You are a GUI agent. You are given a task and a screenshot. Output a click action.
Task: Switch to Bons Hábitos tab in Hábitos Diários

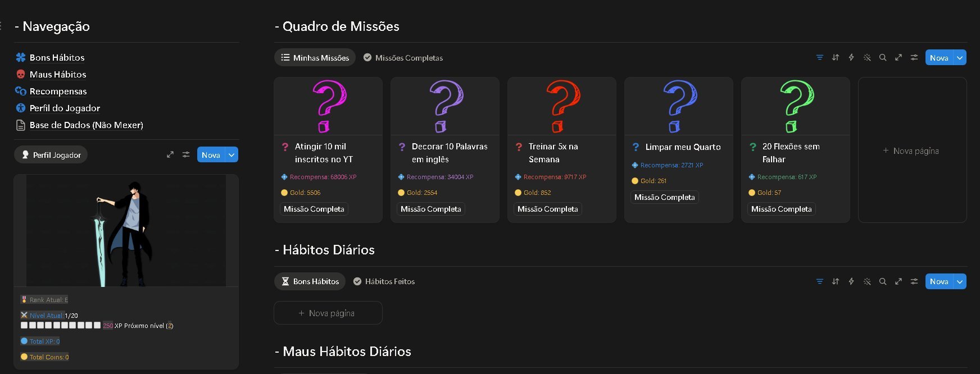310,281
